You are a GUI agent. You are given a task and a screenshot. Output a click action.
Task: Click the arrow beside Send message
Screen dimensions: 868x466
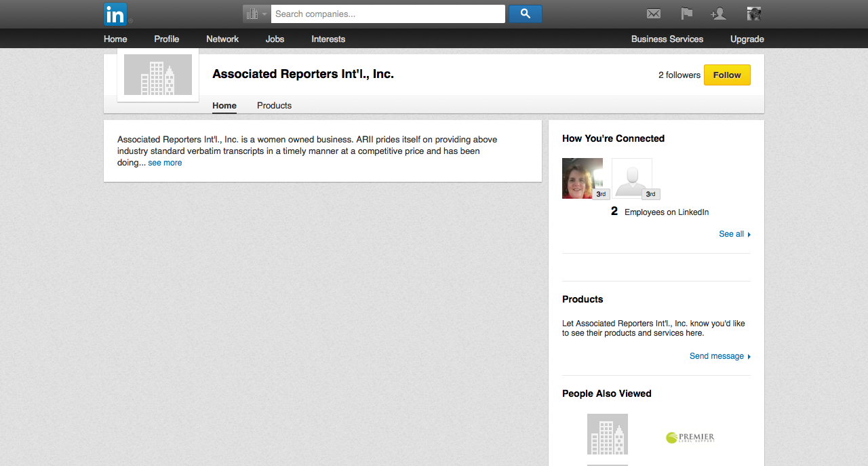[749, 357]
